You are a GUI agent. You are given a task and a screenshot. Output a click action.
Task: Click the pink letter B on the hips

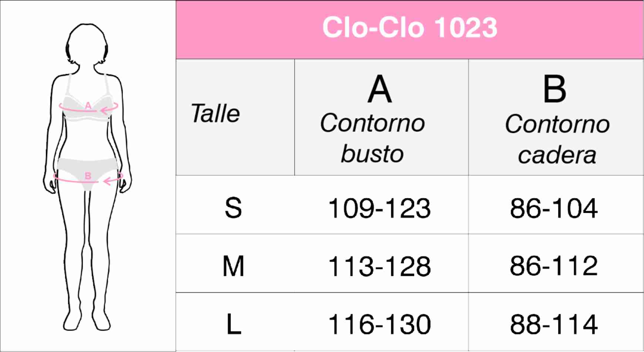(x=88, y=176)
